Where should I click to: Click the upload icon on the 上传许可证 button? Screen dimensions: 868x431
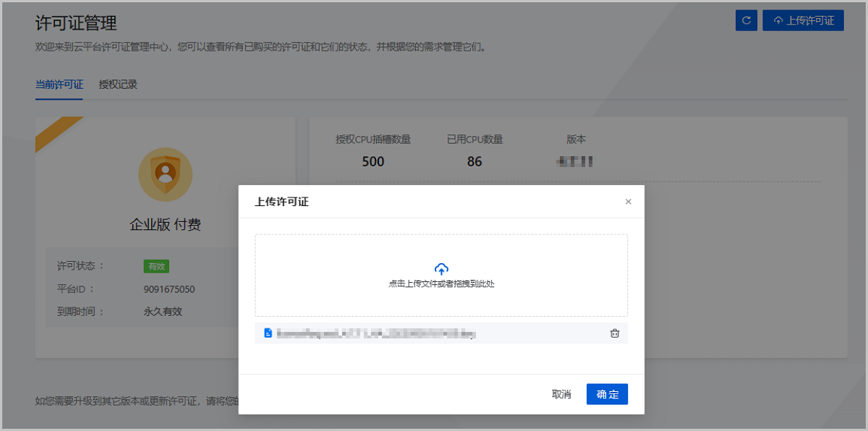pyautogui.click(x=778, y=20)
